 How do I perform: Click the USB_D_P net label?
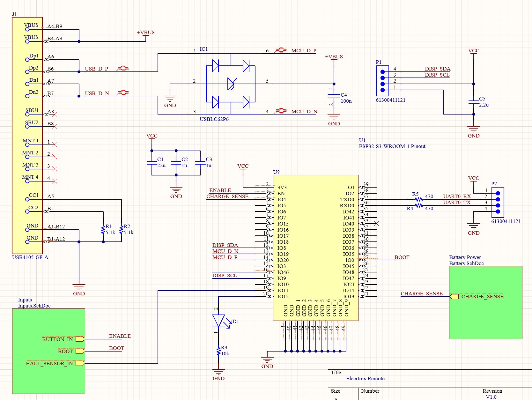(96, 69)
